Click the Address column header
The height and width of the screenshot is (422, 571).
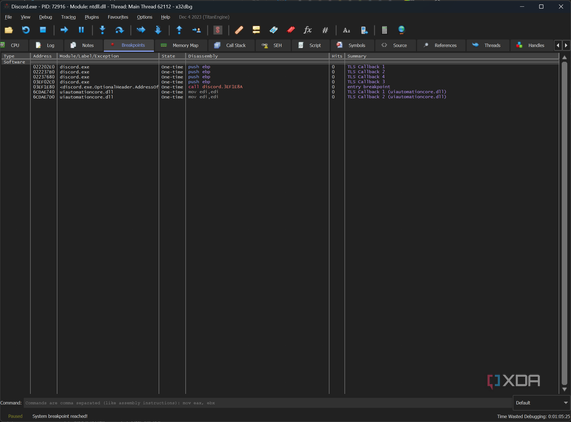click(x=43, y=56)
